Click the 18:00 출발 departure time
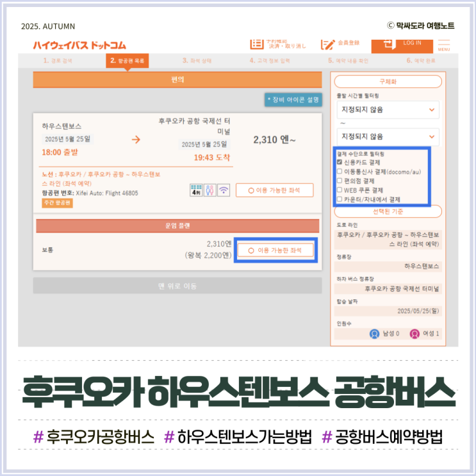This screenshot has height=476, width=476. click(x=60, y=152)
